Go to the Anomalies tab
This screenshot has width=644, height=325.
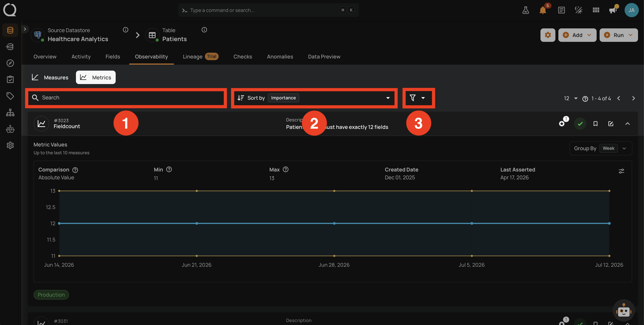click(x=280, y=57)
